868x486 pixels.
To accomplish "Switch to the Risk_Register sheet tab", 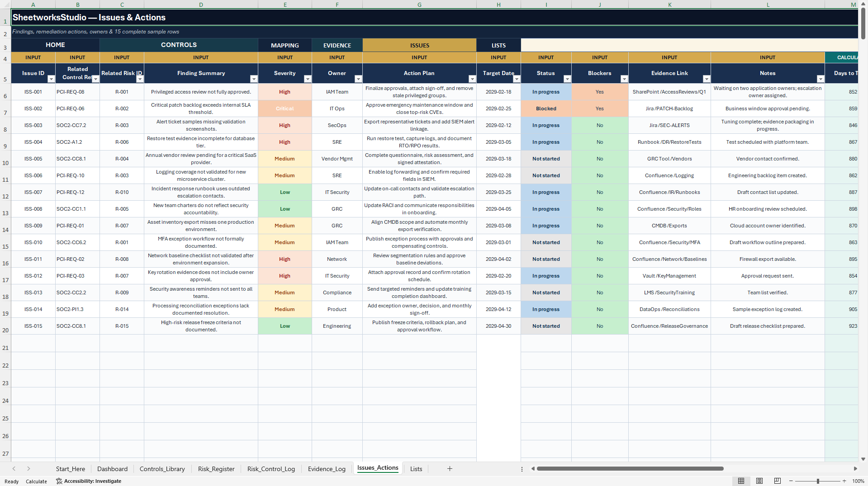I will click(216, 469).
